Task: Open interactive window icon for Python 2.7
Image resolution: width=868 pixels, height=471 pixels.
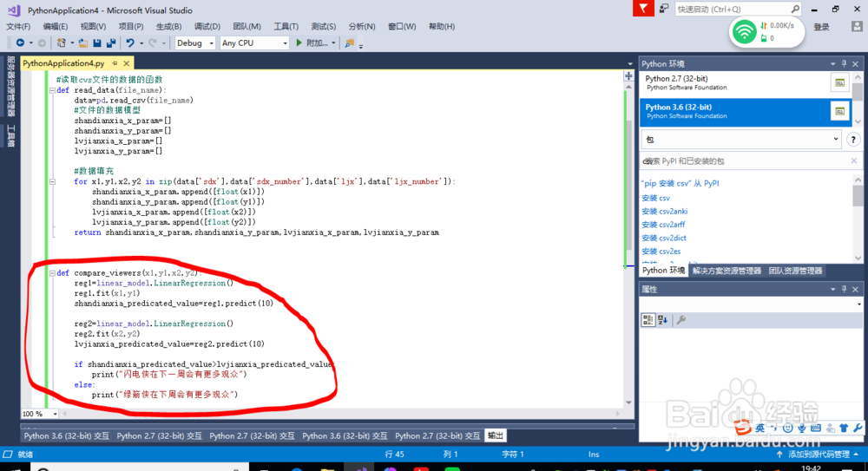Action: [x=839, y=83]
